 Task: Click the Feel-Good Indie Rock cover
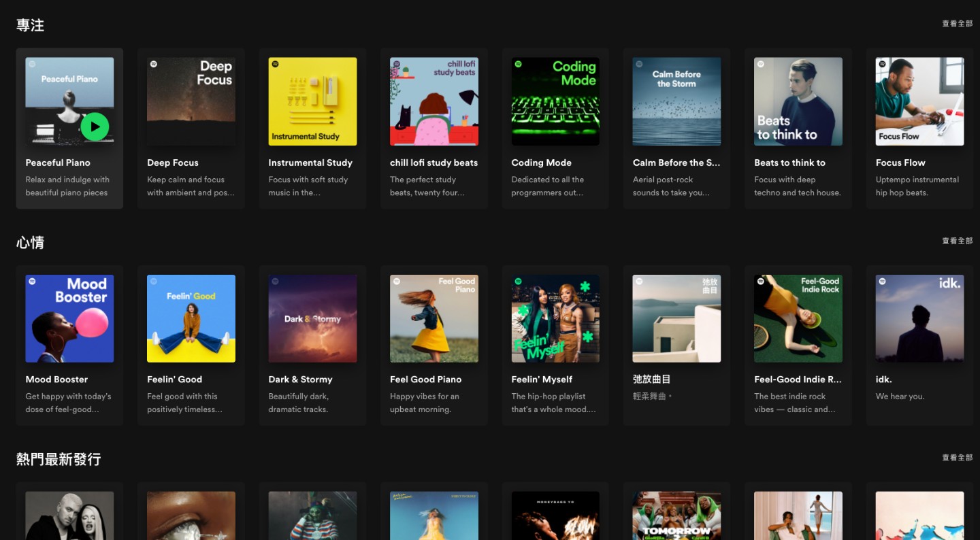tap(798, 318)
